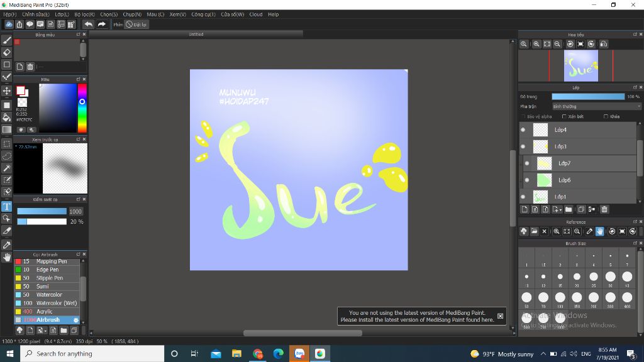
Task: Flip the view in Navigator panel
Action: (604, 44)
